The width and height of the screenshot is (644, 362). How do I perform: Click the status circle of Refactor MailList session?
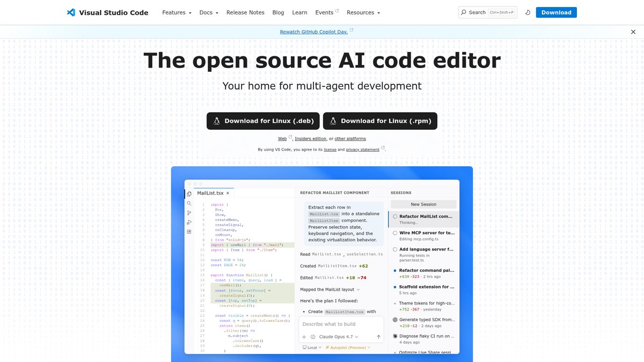(x=395, y=217)
